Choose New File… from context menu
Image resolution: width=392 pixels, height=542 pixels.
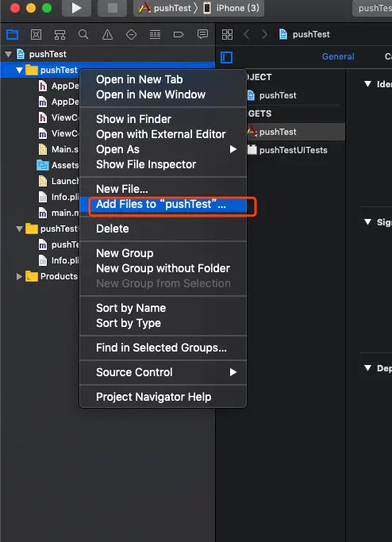(163, 189)
